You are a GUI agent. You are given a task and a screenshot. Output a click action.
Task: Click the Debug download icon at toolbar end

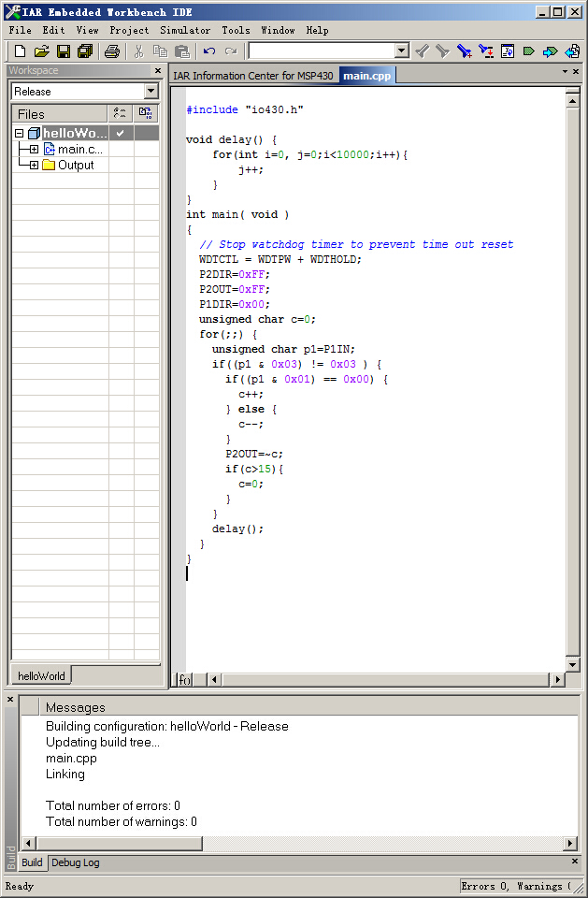[572, 51]
